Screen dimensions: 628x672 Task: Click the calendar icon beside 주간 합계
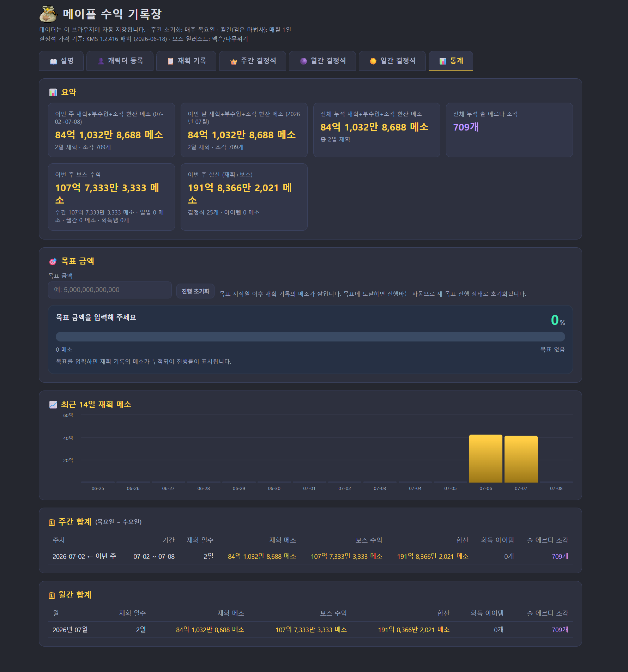pyautogui.click(x=52, y=522)
